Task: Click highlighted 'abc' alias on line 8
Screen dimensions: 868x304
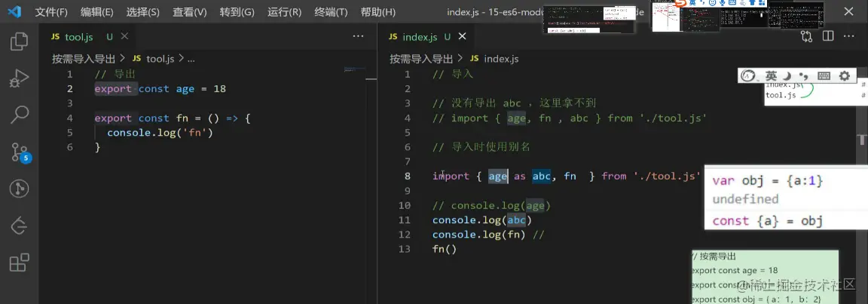Action: (542, 176)
